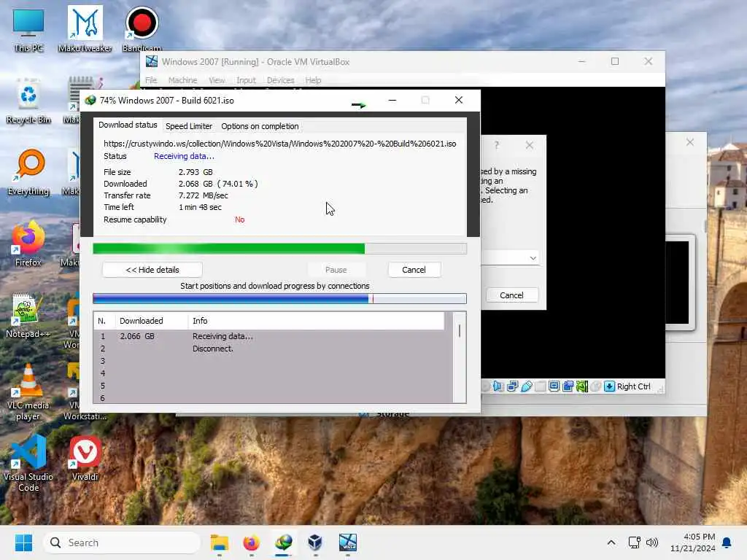Open VLC media player shortcut
Screen dimensions: 747x560
click(28, 392)
